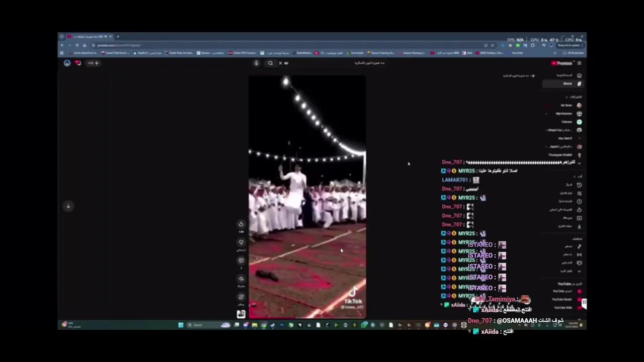Viewport: 644px width, 362px height.
Task: Open browser home button
Action: (84, 45)
